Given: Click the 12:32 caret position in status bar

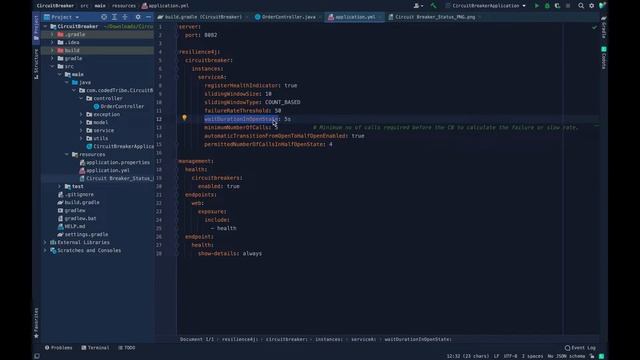Looking at the screenshot, I should point(468,356).
